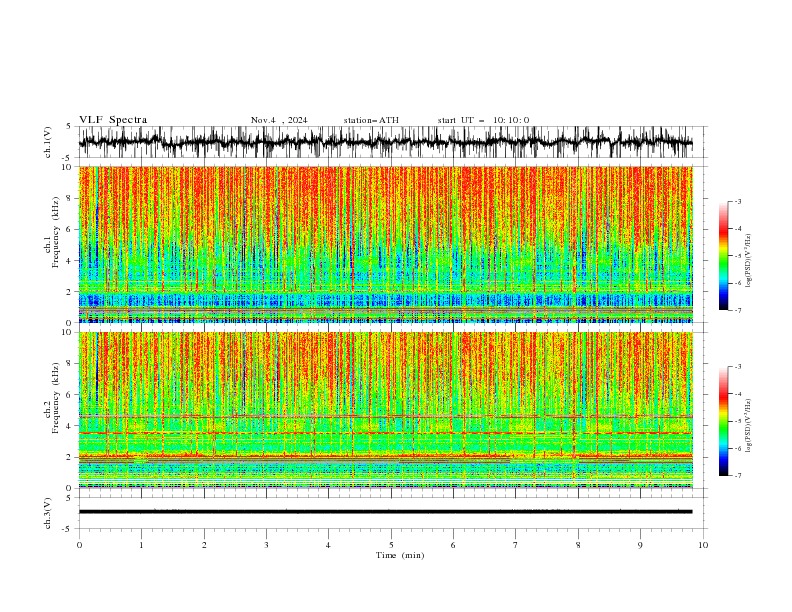The width and height of the screenshot is (792, 612).
Task: Click time axis tick label "9"
Action: coord(641,545)
